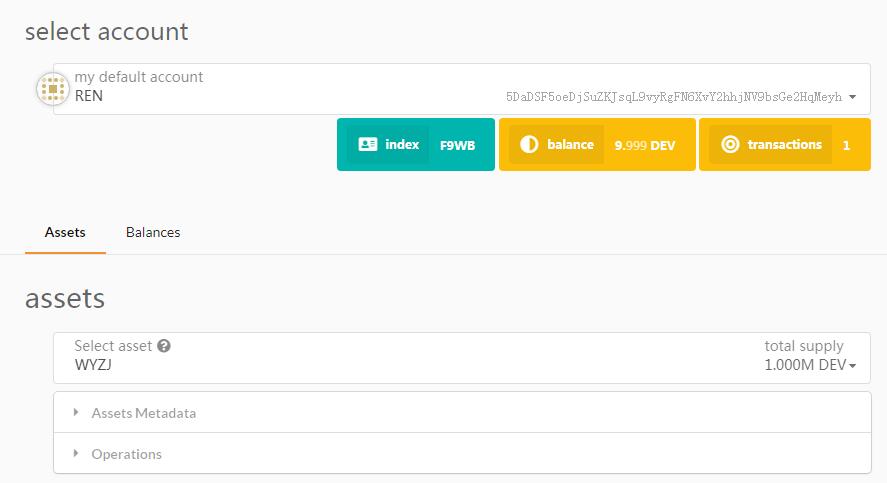This screenshot has width=887, height=483.
Task: Click the target icon on transactions button
Action: coord(730,145)
